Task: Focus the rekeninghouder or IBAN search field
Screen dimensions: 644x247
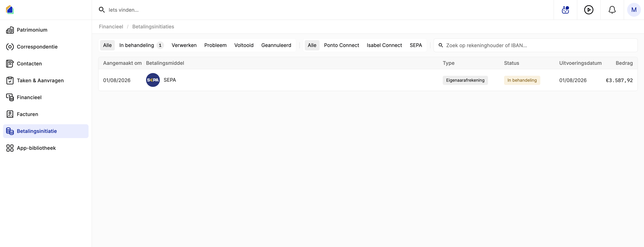Action: 536,45
